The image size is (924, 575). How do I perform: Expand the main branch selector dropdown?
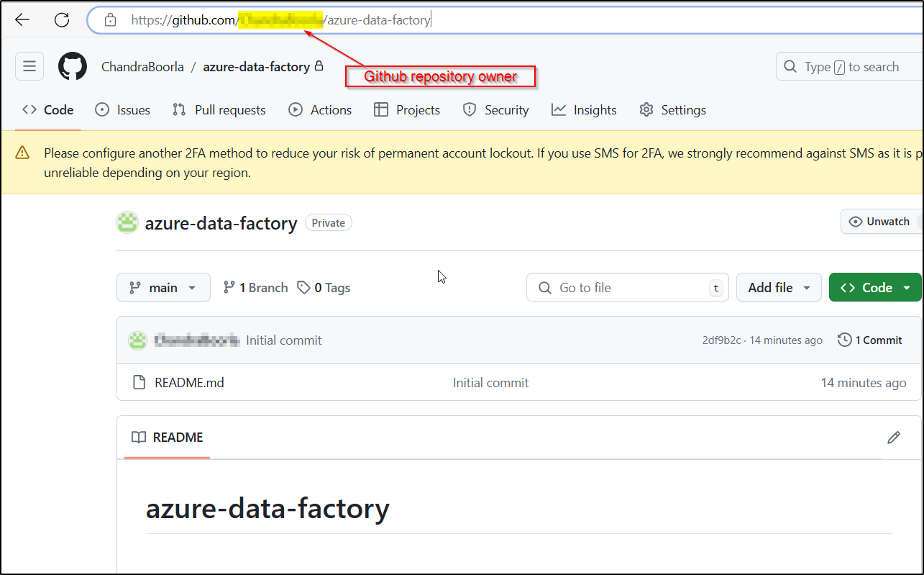[x=163, y=287]
